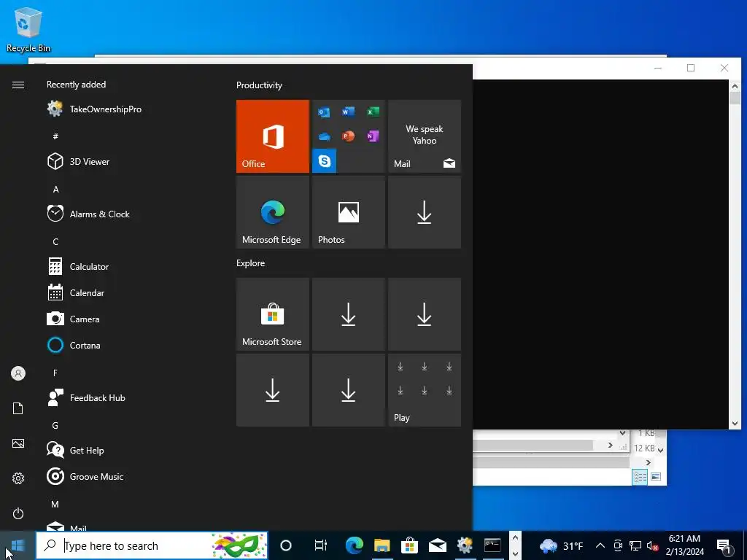The width and height of the screenshot is (747, 560).
Task: Launch Excel from the Office folder tile
Action: 373,112
